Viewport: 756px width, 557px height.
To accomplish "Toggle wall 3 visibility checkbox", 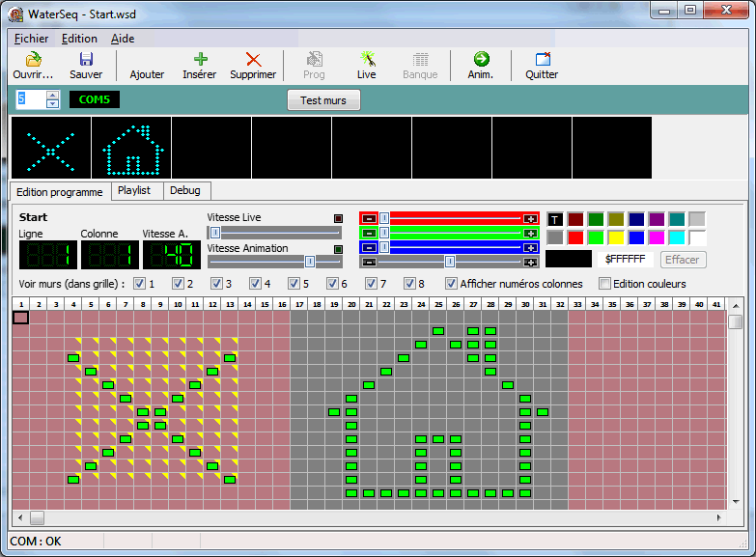I will pyautogui.click(x=216, y=284).
